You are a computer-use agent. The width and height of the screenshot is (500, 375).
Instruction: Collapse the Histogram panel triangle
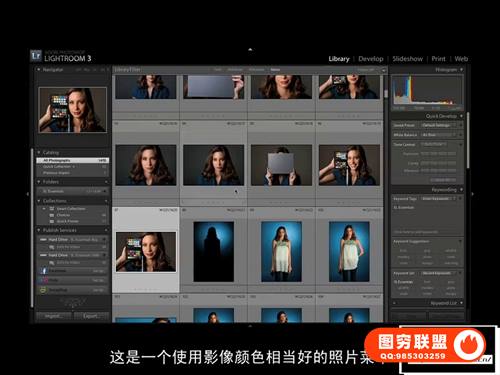point(461,70)
